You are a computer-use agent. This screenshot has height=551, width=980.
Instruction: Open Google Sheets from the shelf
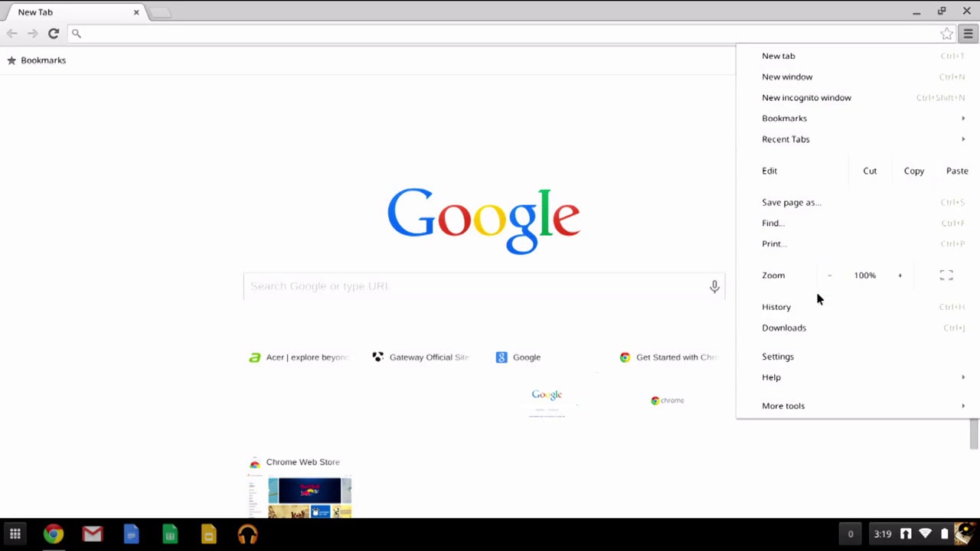pos(170,534)
